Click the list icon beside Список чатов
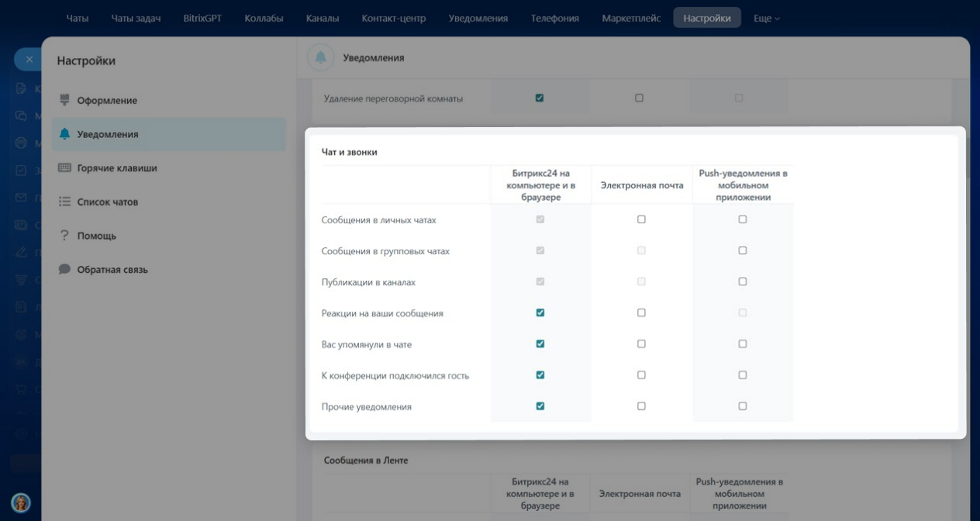The image size is (980, 521). point(64,202)
